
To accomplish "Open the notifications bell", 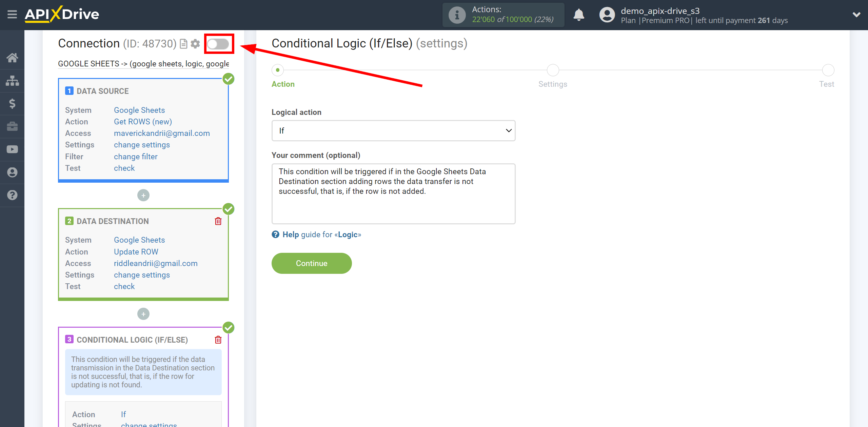I will [579, 15].
